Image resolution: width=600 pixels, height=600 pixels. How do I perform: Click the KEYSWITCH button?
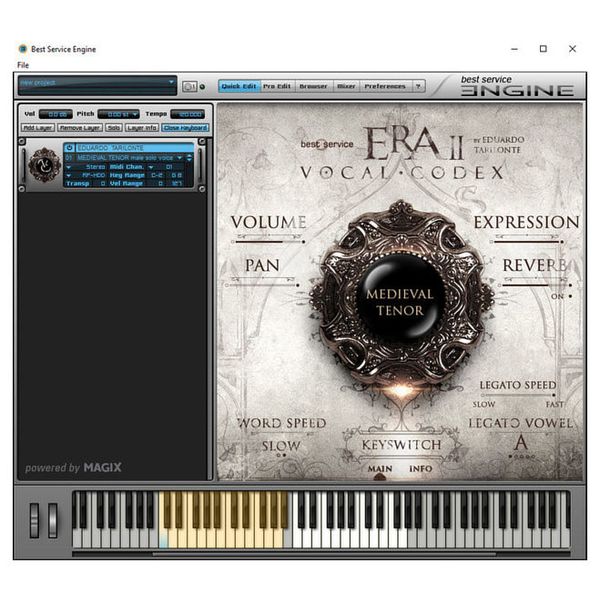[x=401, y=445]
